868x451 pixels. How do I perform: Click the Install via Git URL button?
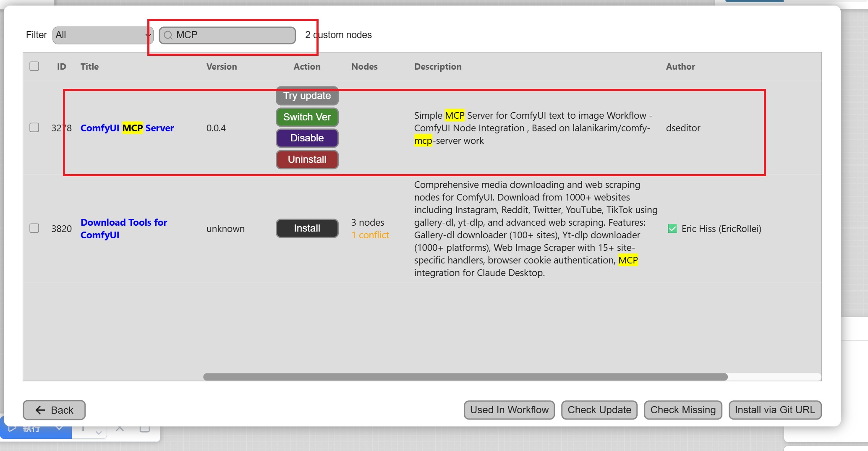point(775,410)
